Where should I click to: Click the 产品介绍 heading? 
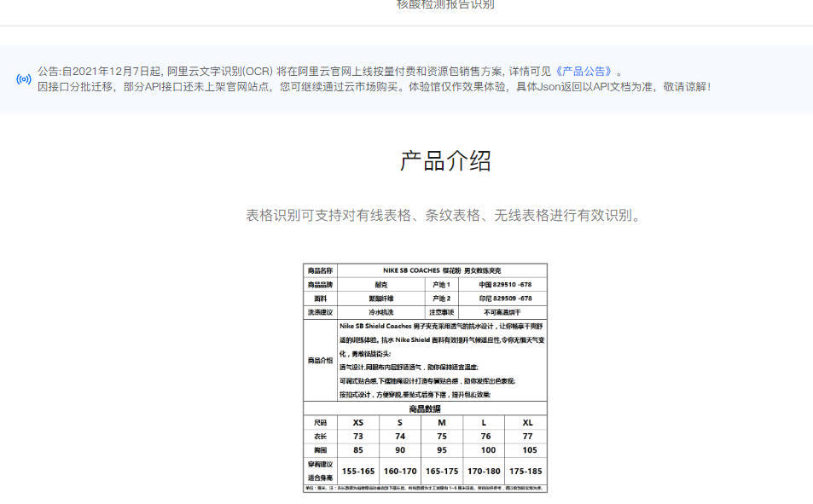[x=445, y=160]
